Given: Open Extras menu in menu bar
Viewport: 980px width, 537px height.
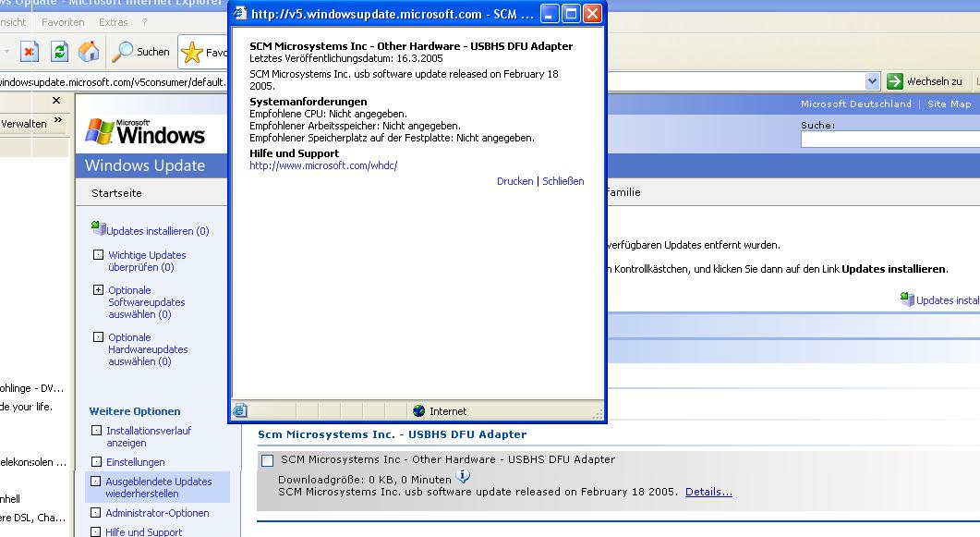Looking at the screenshot, I should 113,22.
